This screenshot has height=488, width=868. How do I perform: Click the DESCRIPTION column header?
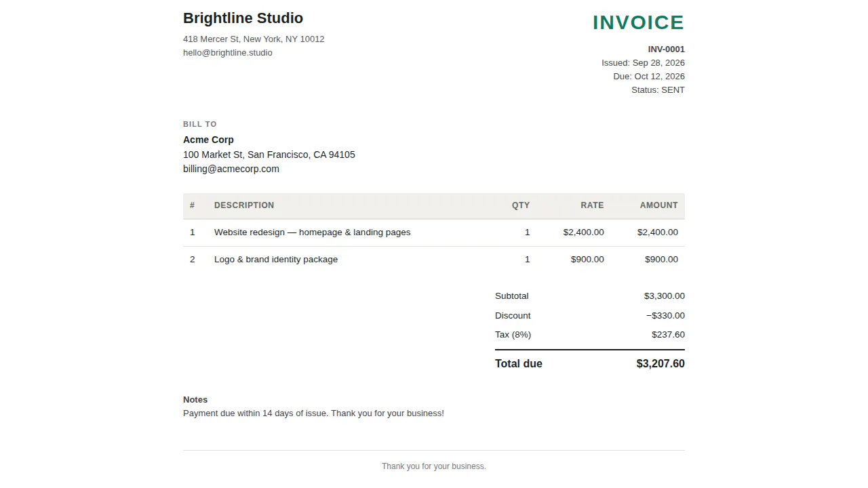point(244,205)
